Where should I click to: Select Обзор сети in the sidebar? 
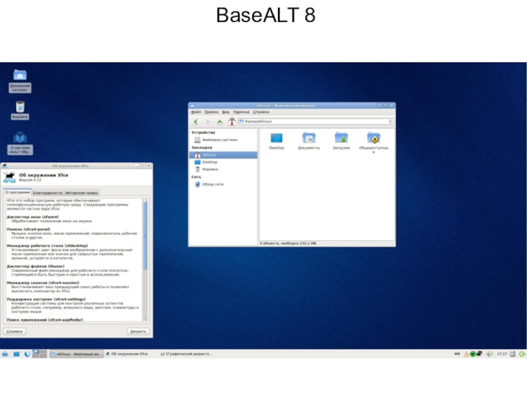pos(223,184)
